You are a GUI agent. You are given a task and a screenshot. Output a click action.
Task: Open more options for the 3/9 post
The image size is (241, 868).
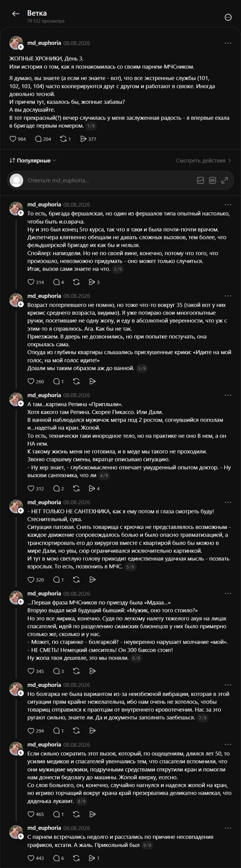pyautogui.click(x=228, y=296)
